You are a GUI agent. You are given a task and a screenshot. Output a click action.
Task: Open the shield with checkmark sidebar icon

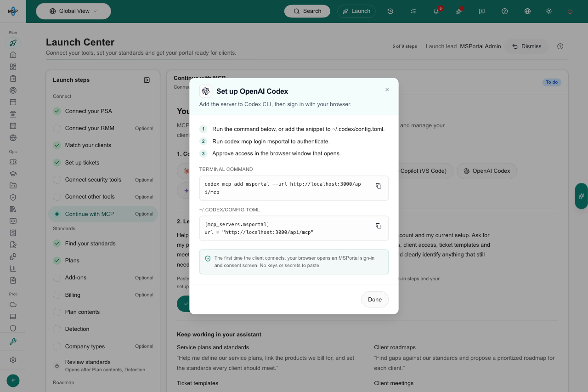tap(13, 197)
